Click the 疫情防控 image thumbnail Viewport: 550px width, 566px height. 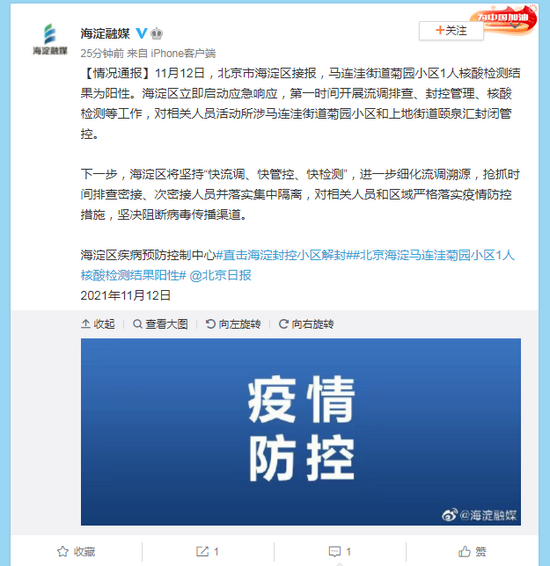click(x=301, y=432)
